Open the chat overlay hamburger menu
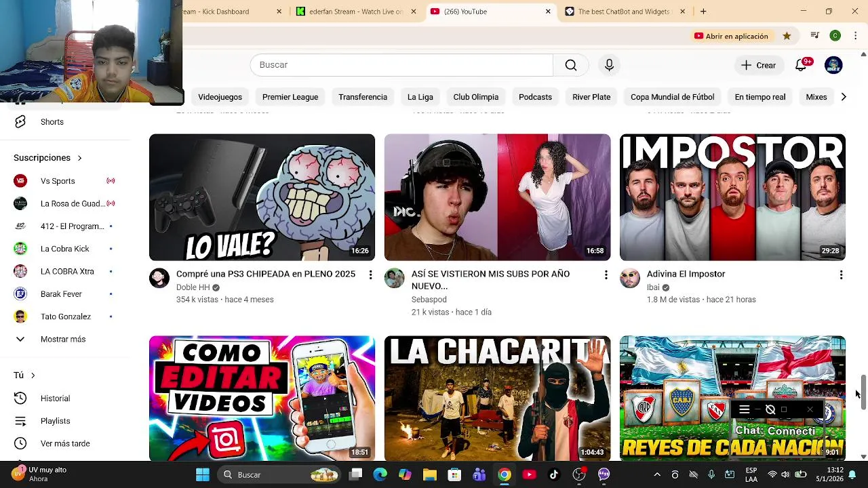868x488 pixels. coord(744,409)
